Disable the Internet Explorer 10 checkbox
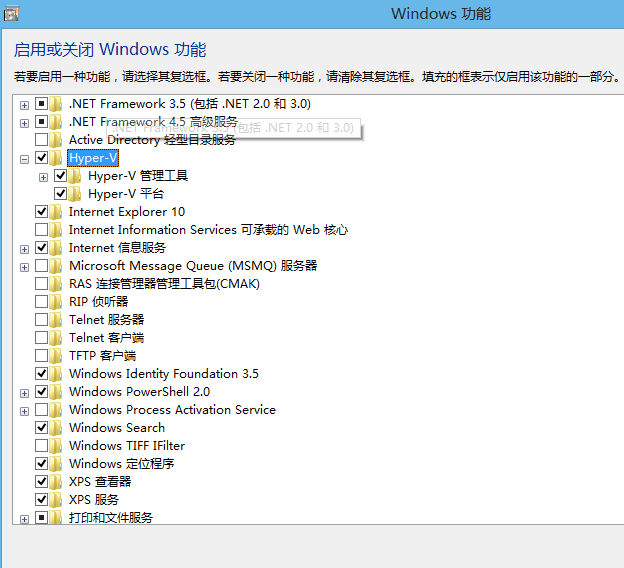 pos(41,211)
